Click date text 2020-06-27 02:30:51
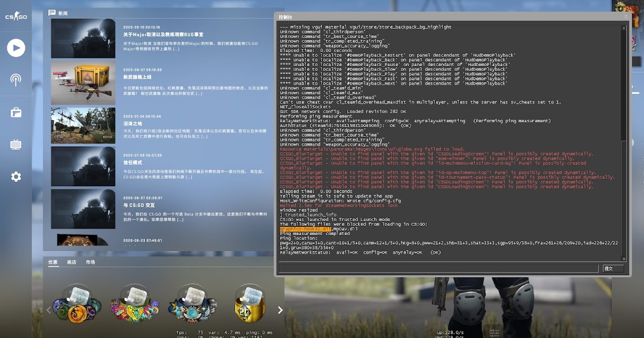Image resolution: width=644 pixels, height=338 pixels. point(142,197)
